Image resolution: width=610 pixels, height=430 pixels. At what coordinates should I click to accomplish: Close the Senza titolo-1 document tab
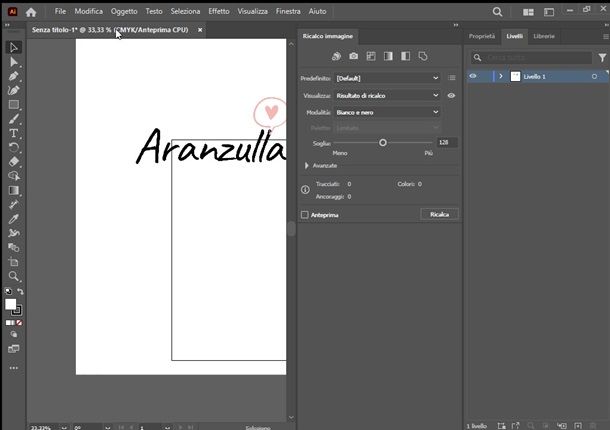tap(200, 30)
